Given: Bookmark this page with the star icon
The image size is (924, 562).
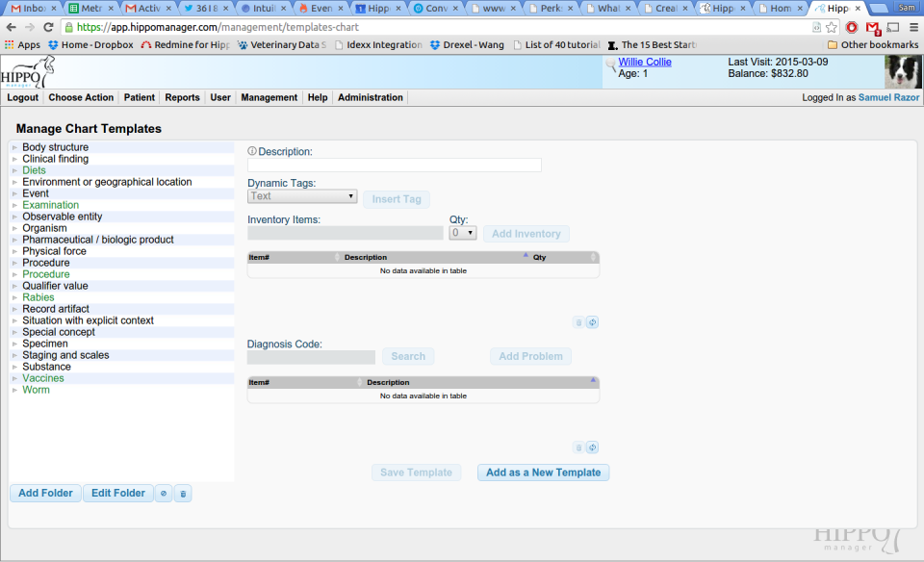Looking at the screenshot, I should [x=832, y=27].
